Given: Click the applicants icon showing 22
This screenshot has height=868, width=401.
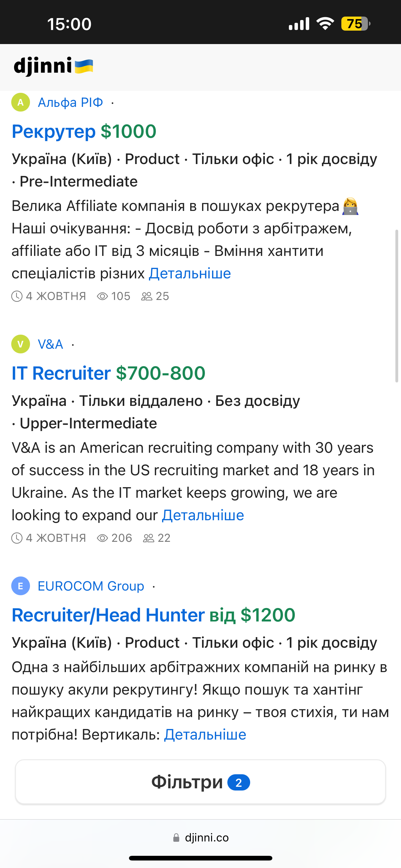Looking at the screenshot, I should 148,538.
